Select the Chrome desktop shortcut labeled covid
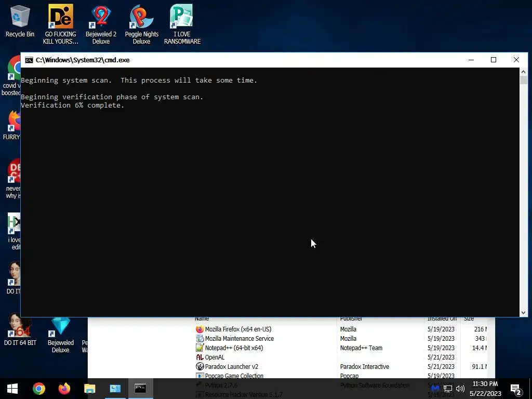 point(11,76)
